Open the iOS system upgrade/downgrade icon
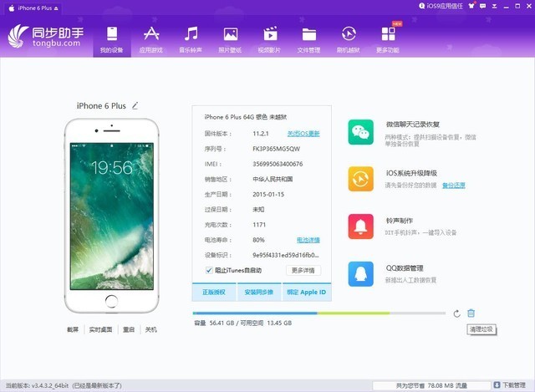This screenshot has width=535, height=392. click(x=360, y=179)
